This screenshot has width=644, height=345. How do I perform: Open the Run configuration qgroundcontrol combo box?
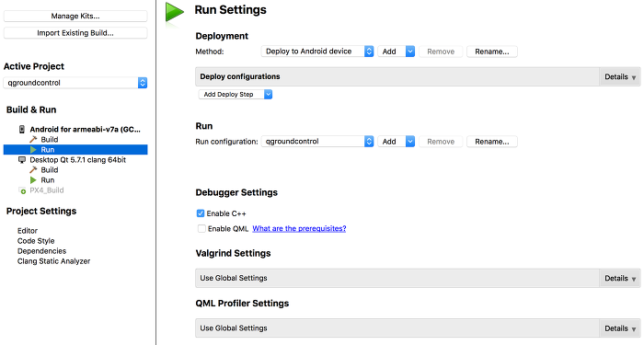(317, 142)
